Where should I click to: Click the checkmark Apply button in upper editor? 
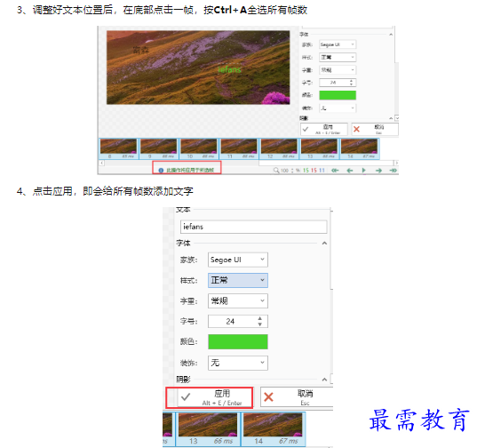(324, 129)
